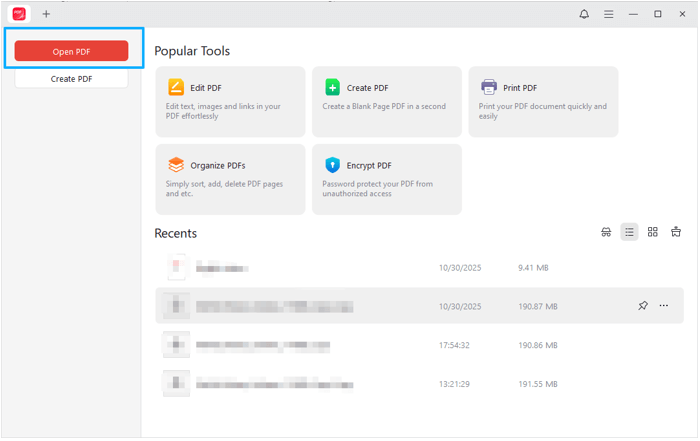
Task: Click thumbnail of 190.86 MB file
Action: click(x=176, y=345)
